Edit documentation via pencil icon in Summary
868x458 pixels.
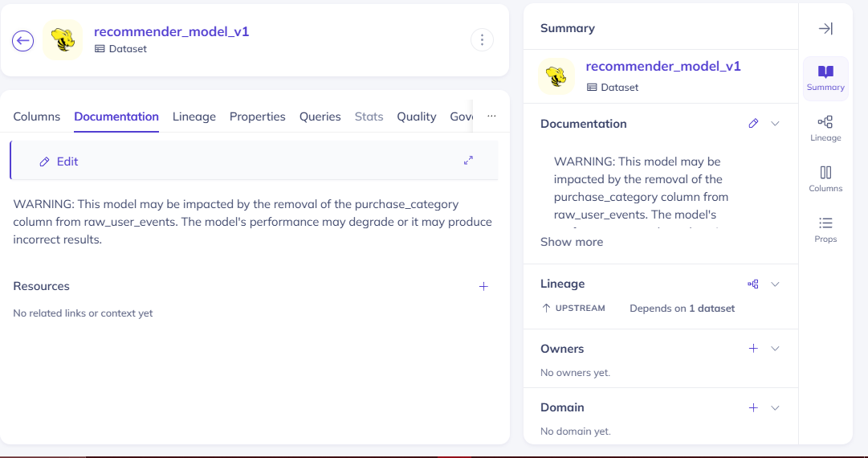(x=753, y=124)
